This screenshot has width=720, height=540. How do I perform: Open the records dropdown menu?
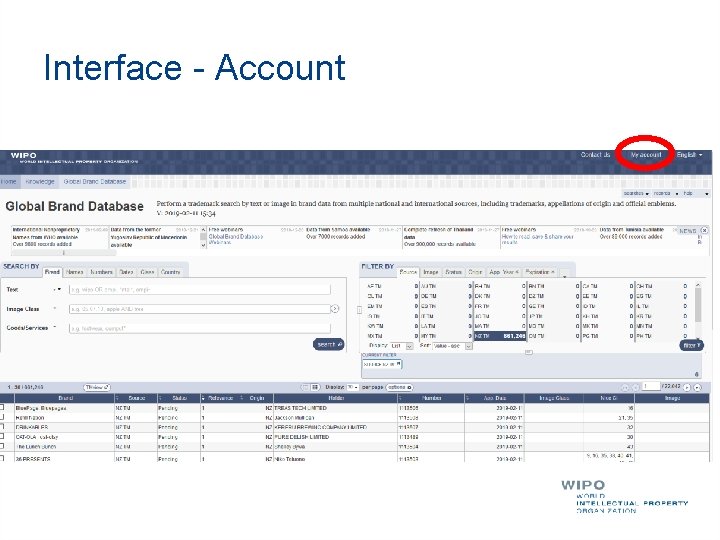(x=665, y=194)
